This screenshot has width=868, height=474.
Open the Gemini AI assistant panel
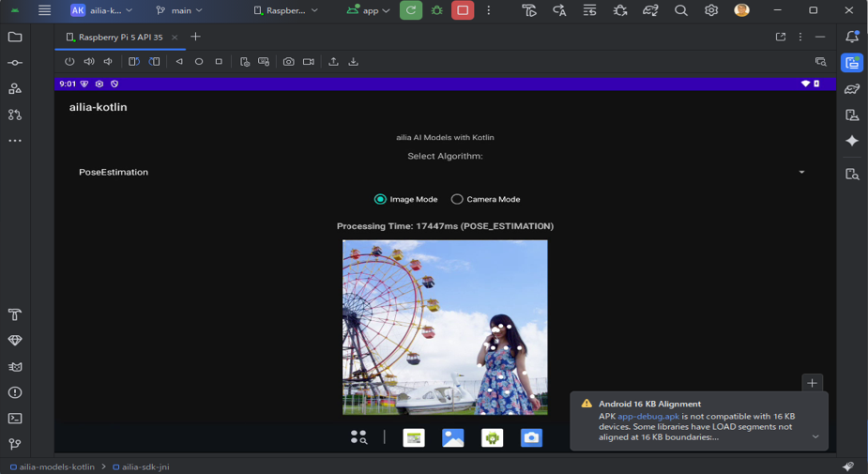[x=852, y=141]
